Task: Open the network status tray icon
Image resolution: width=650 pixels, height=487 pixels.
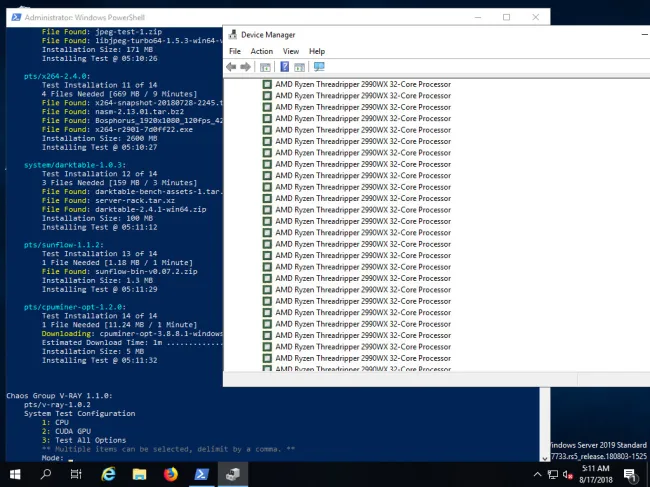Action: point(553,475)
